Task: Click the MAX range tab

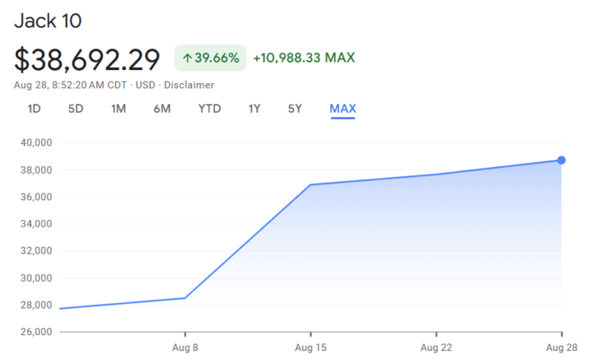Action: pos(343,109)
